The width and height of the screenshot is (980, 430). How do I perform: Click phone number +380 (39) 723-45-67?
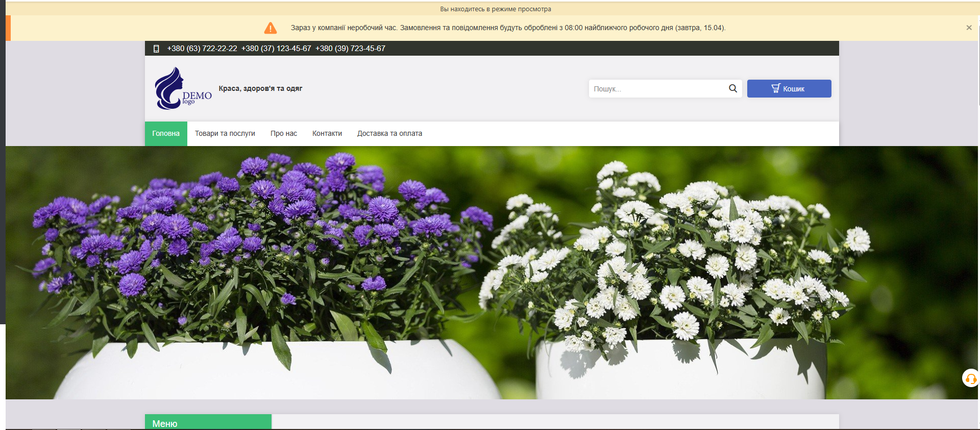350,49
